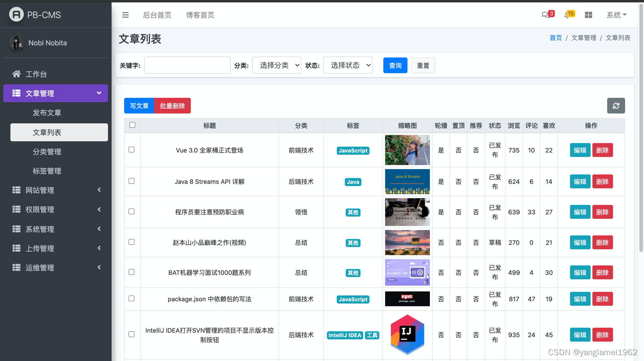Click the IntelliJ IDEA tag badge
The image size is (644, 361).
345,335
